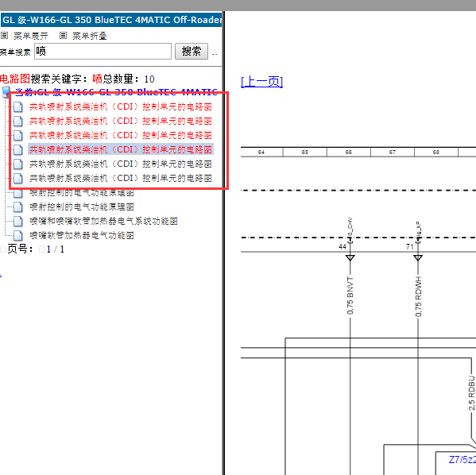Click the GL 级-W166-GL 350 BlueTEC title bar
This screenshot has width=476, height=475.
[x=111, y=20]
